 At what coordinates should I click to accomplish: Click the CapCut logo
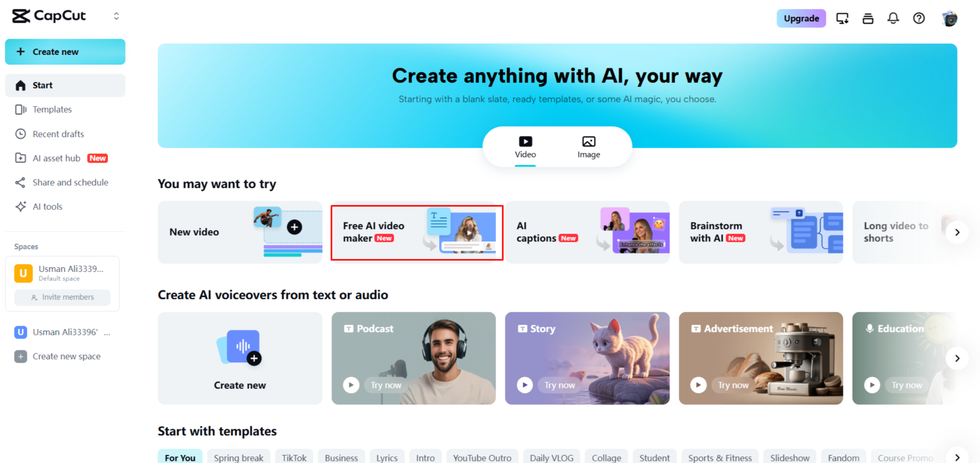tap(49, 16)
